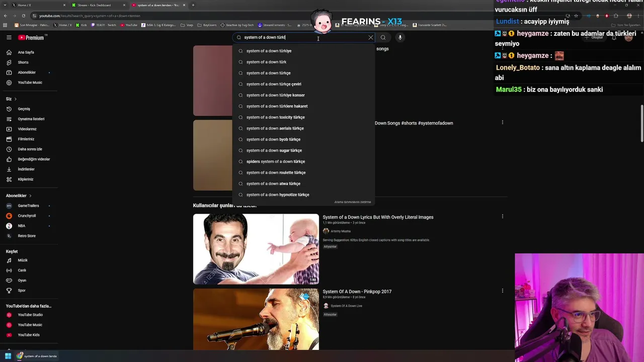Select suggestion 'system of a down türkçe çeviri'
The height and width of the screenshot is (362, 644).
[303, 84]
